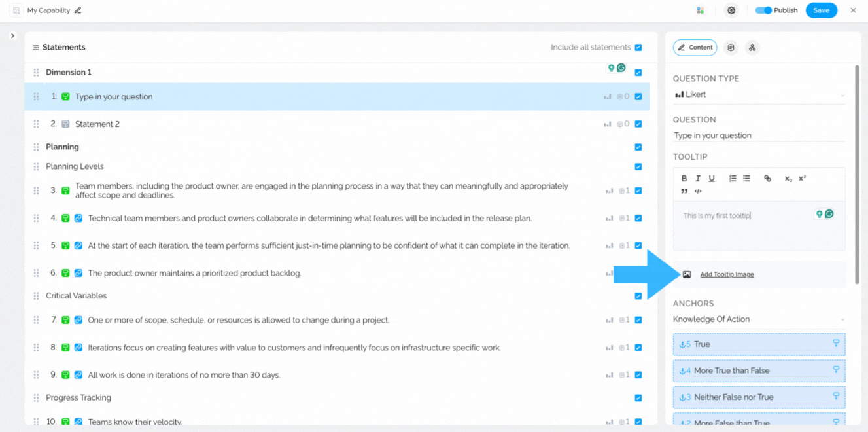
Task: Click the pencil icon beside My Capability
Action: (78, 10)
